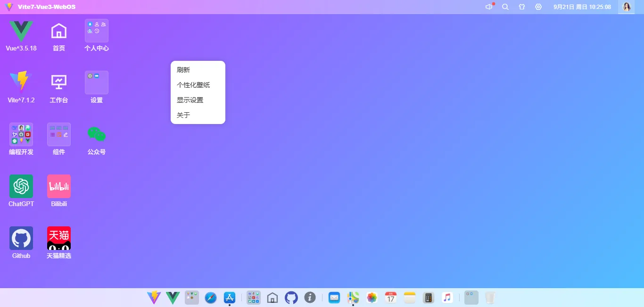
Task: Mute the system volume speaker
Action: pos(488,7)
